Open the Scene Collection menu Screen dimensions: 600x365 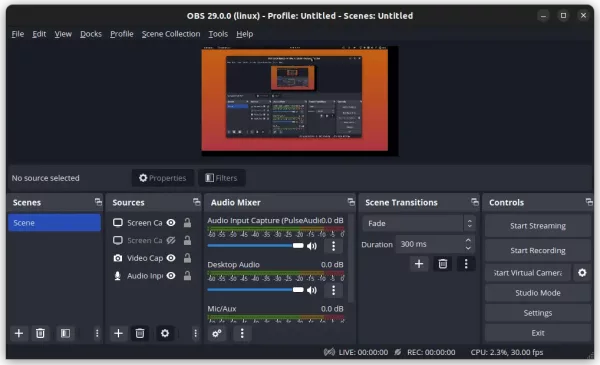click(x=171, y=34)
